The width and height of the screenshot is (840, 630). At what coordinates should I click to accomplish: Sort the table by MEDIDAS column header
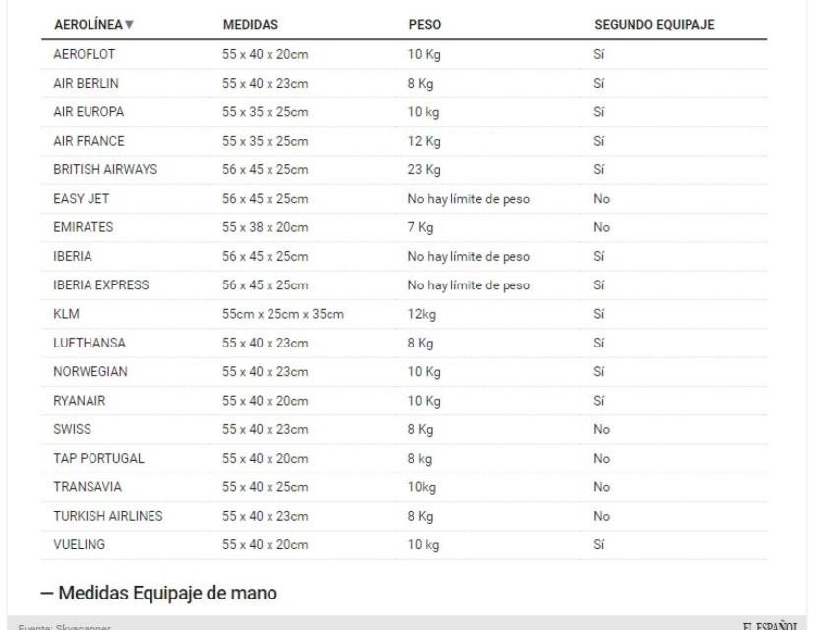tap(251, 22)
